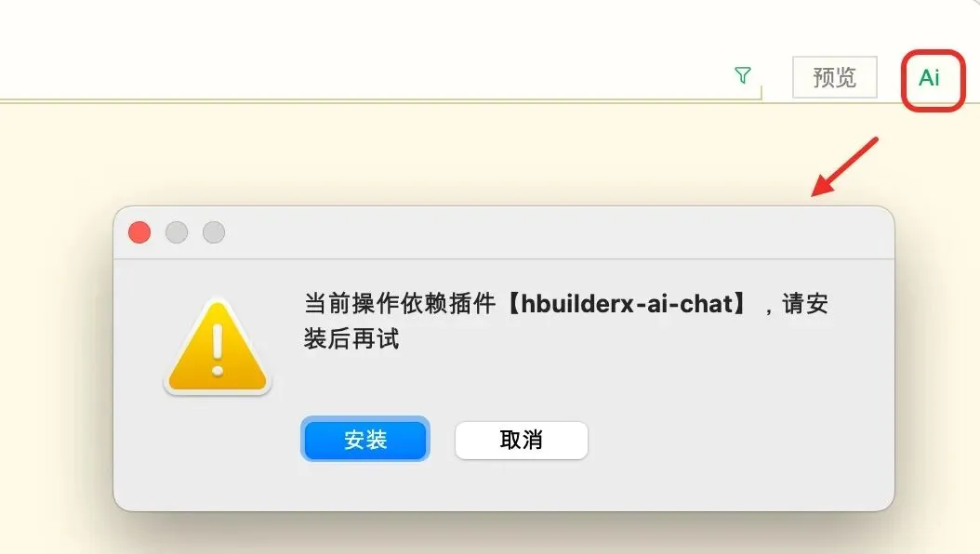980x554 pixels.
Task: Cancel the installation with 取消
Action: (x=522, y=441)
